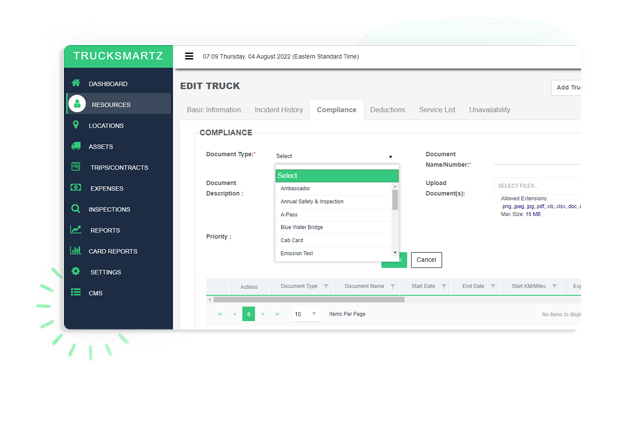The width and height of the screenshot is (630, 434).
Task: Click the TruckSmartz logo
Action: (118, 56)
